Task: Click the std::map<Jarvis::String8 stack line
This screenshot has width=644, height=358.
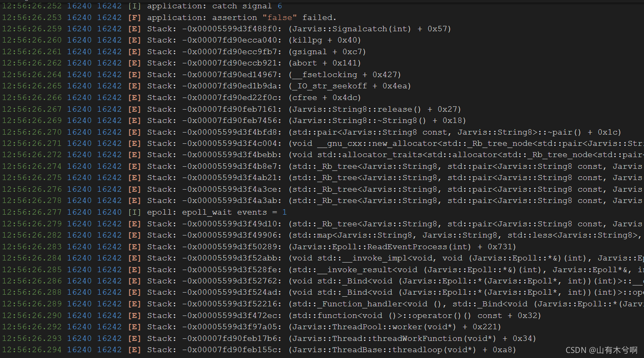Action: tap(322, 235)
